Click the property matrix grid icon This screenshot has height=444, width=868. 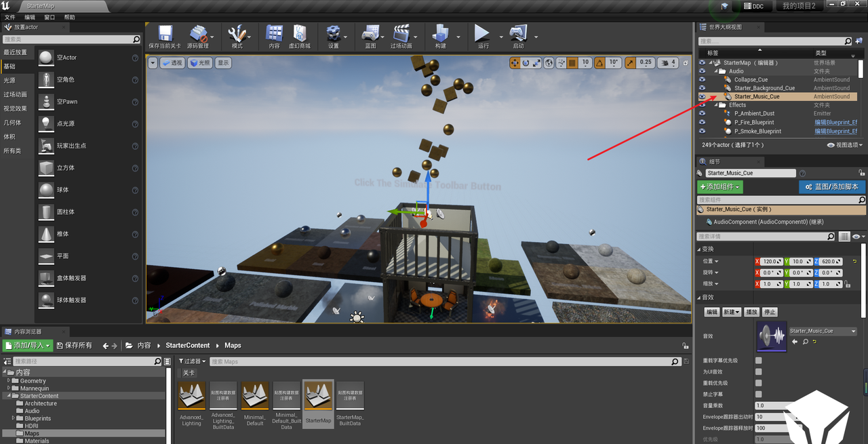844,237
